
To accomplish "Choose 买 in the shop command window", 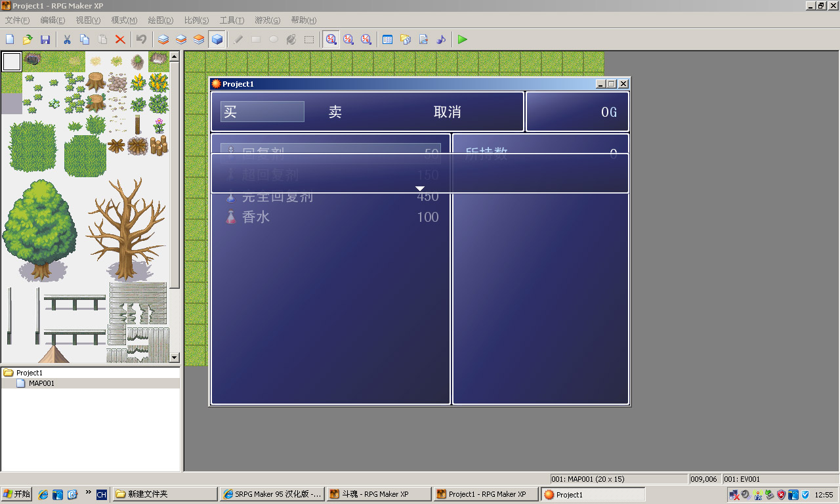I will (x=262, y=112).
